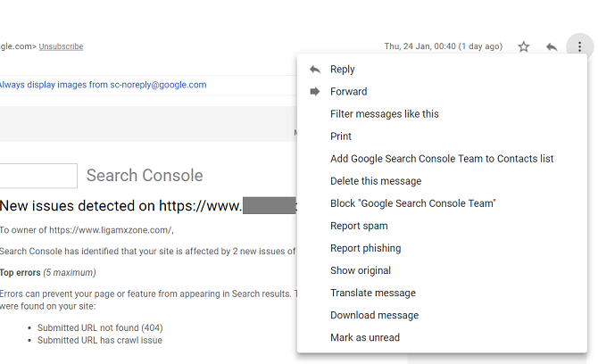The image size is (598, 364).
Task: Click Submitted URL has crawl issue bullet
Action: (100, 341)
